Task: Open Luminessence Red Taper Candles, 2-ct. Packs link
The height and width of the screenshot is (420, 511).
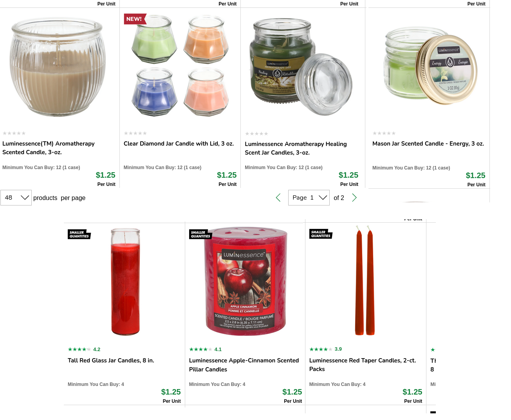Action: point(363,365)
